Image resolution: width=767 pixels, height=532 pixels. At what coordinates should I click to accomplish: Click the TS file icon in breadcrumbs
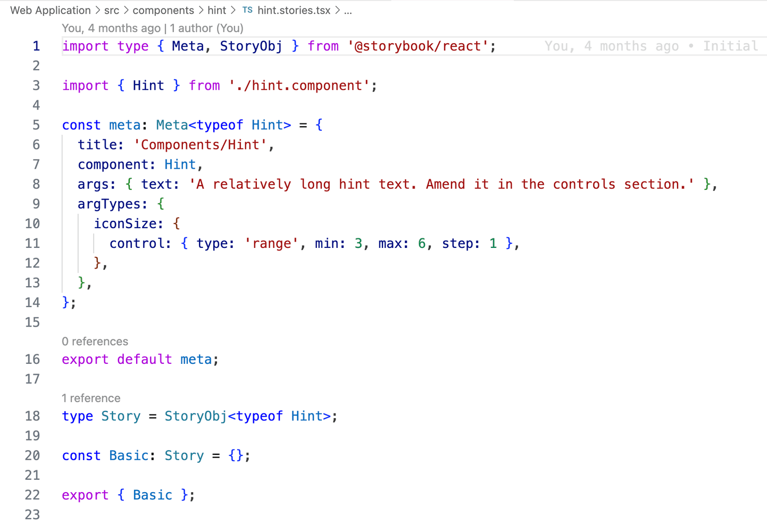(x=247, y=10)
